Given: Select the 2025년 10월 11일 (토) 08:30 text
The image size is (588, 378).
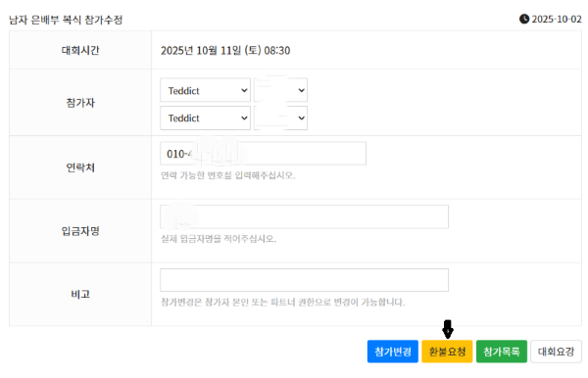Looking at the screenshot, I should (x=225, y=51).
